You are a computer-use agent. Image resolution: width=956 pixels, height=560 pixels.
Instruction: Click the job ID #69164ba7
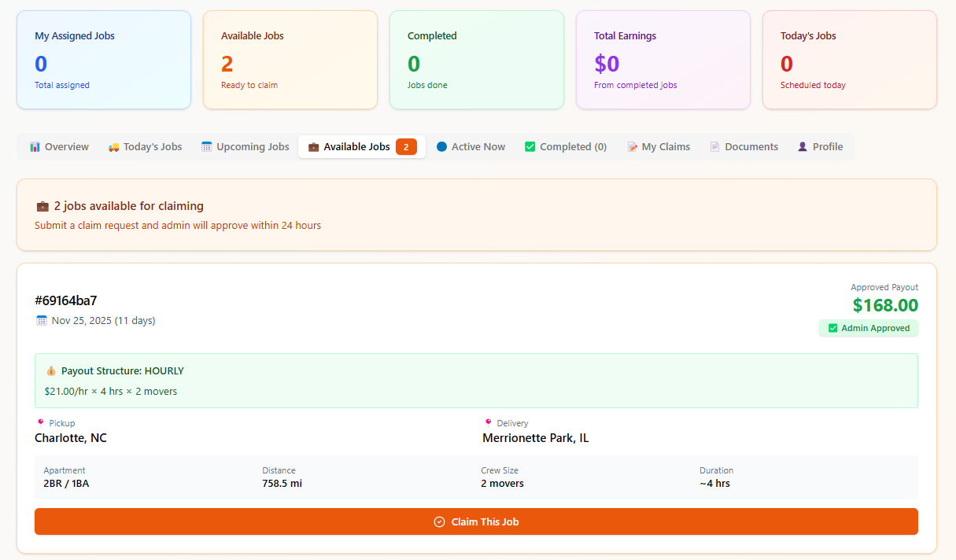point(66,300)
